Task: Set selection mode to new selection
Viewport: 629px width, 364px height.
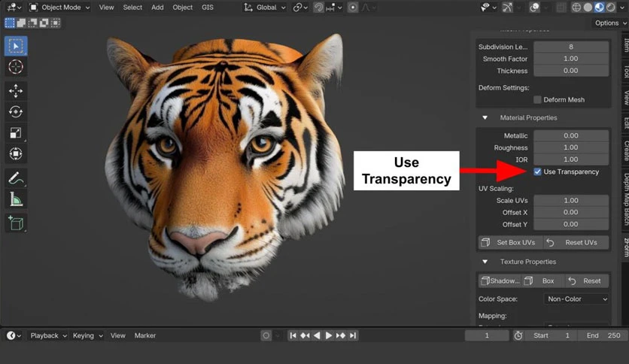Action: 10,23
